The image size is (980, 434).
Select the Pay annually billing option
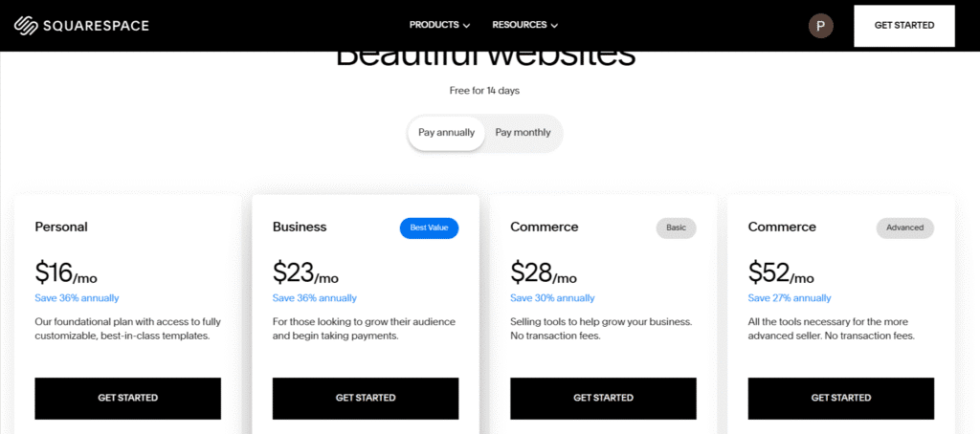pos(446,133)
